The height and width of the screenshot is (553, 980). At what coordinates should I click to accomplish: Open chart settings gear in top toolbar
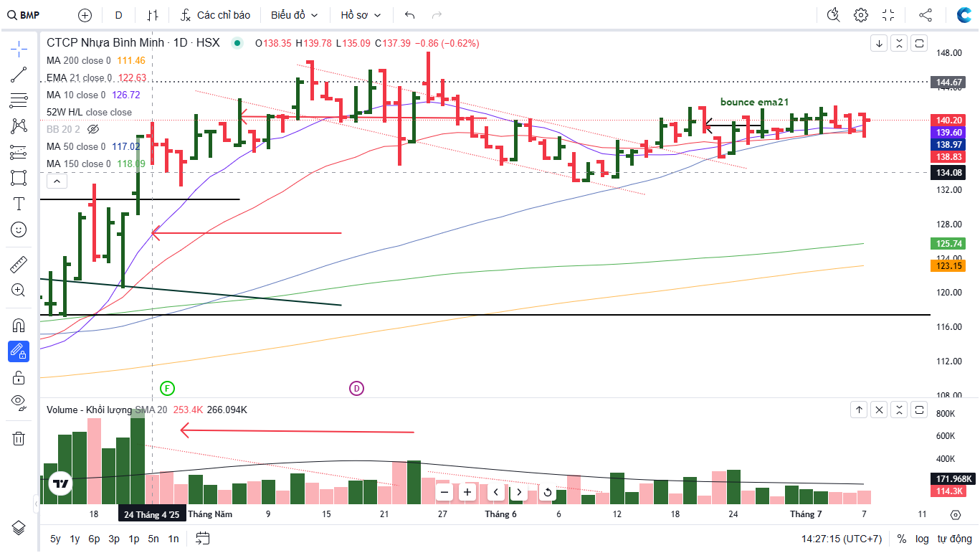point(861,15)
